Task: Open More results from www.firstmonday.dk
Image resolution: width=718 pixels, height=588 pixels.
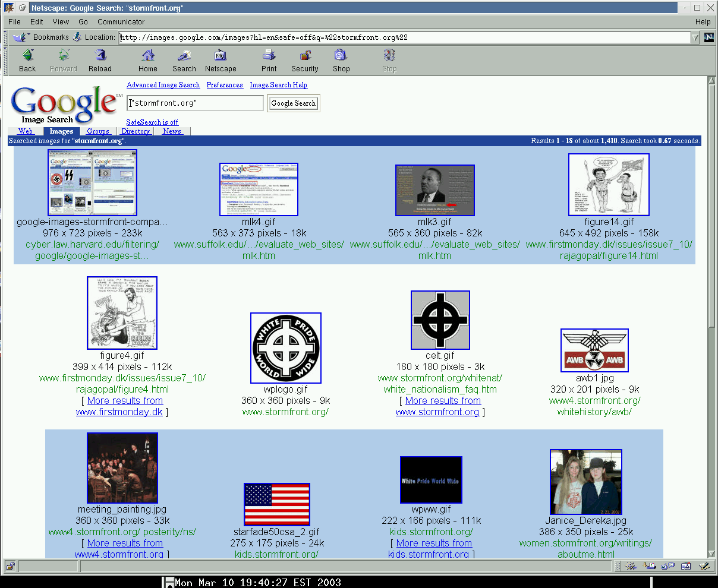Action: [122, 406]
